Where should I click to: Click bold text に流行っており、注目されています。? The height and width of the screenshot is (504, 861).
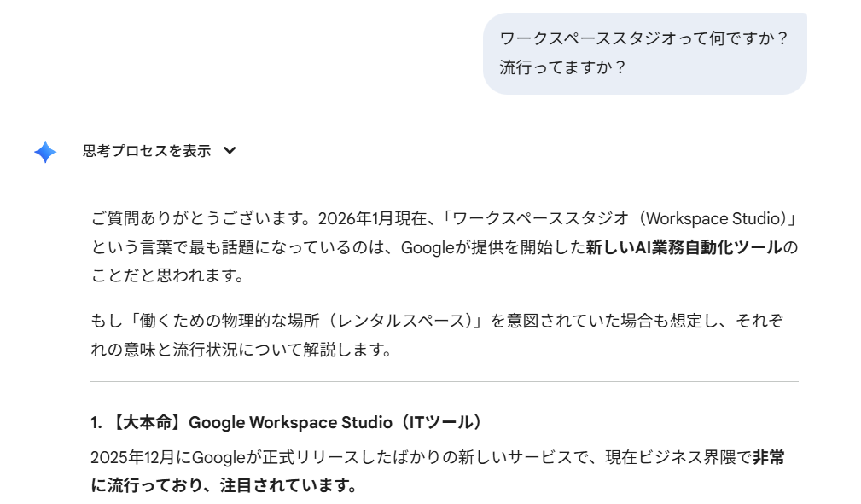pyautogui.click(x=224, y=486)
